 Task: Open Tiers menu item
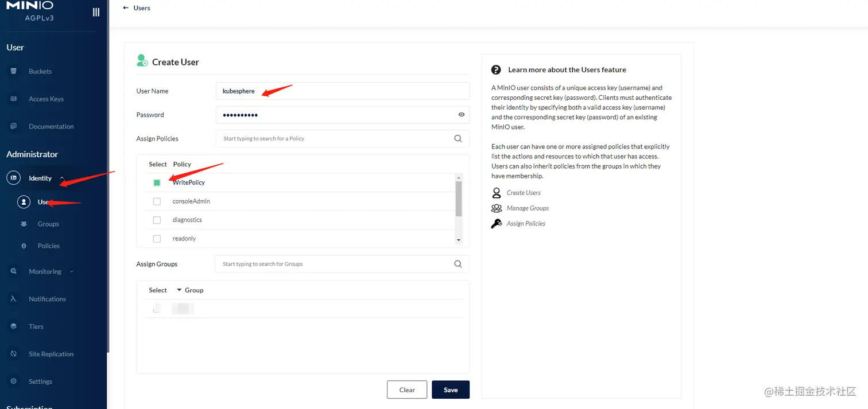pyautogui.click(x=36, y=327)
